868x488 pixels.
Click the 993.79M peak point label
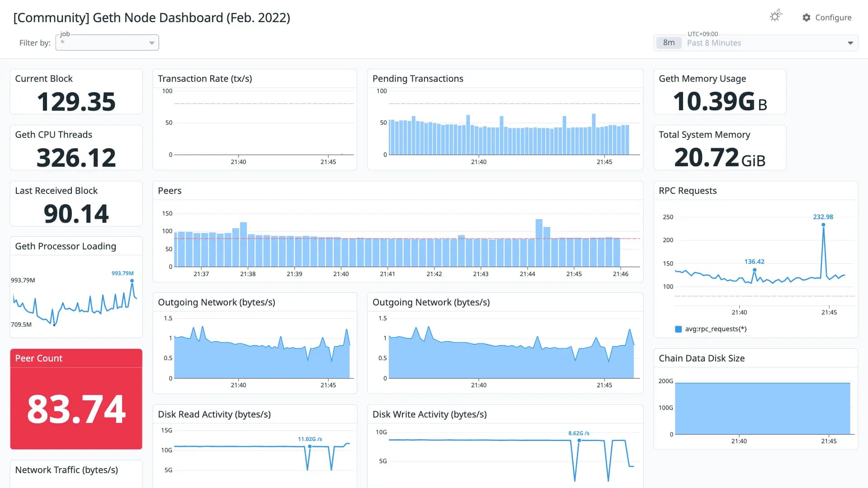coord(123,273)
